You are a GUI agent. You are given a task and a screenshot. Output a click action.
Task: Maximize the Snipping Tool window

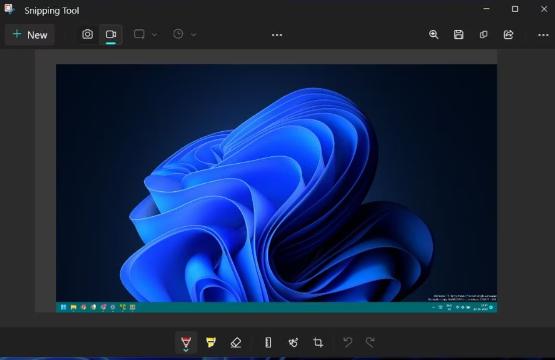point(515,9)
